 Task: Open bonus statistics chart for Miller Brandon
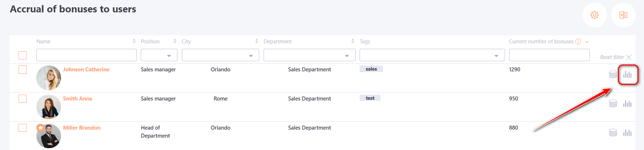point(627,133)
